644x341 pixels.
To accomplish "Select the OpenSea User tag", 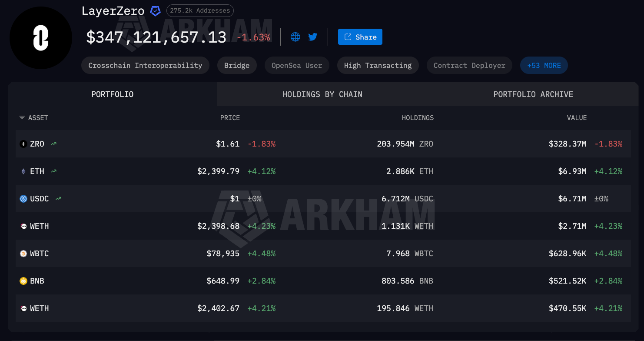I will tap(297, 65).
